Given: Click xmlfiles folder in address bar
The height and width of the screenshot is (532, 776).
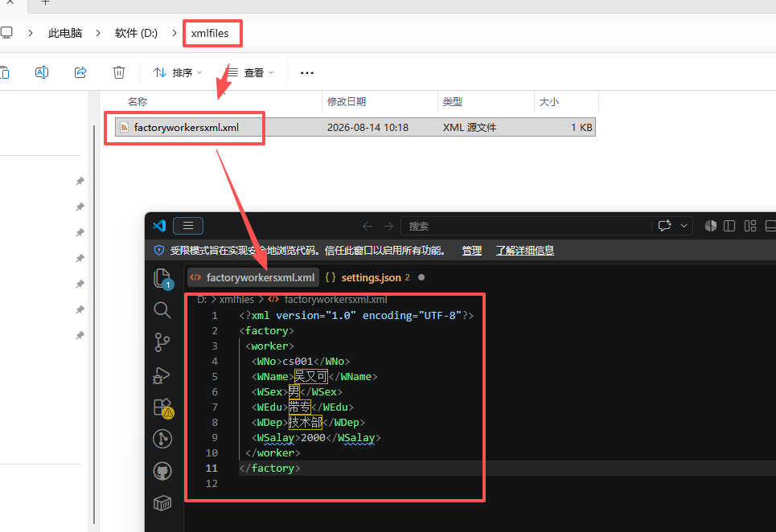Looking at the screenshot, I should point(210,33).
